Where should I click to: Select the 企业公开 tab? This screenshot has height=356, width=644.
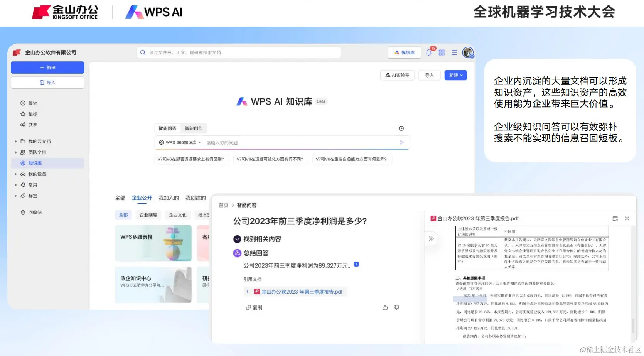[x=142, y=198]
